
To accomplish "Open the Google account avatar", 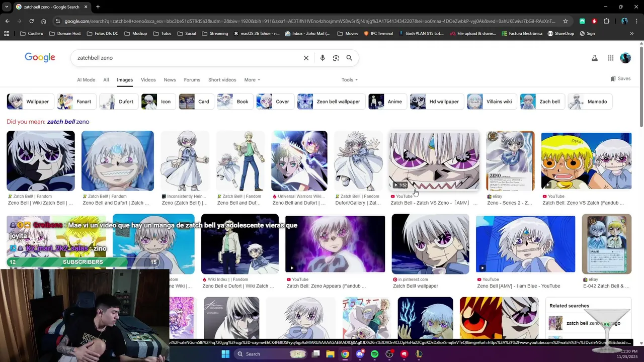I will [x=625, y=58].
